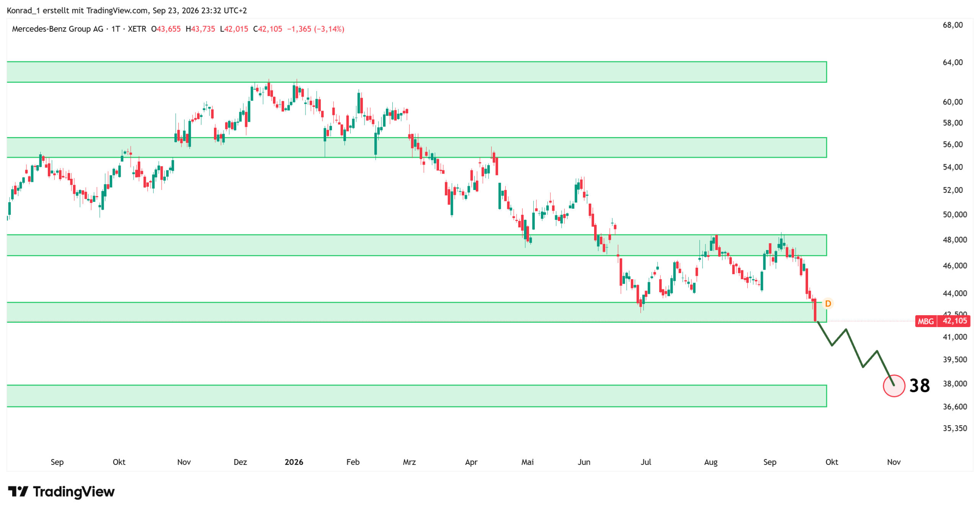Click the 60,00 price scale label
The image size is (980, 512).
point(952,102)
